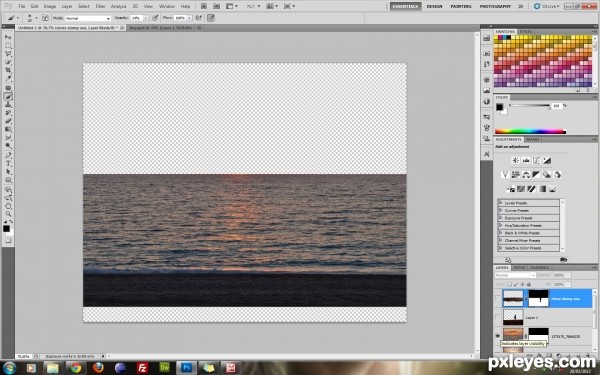
Task: Click the foreground color swatch in toolbox
Action: pos(7,228)
